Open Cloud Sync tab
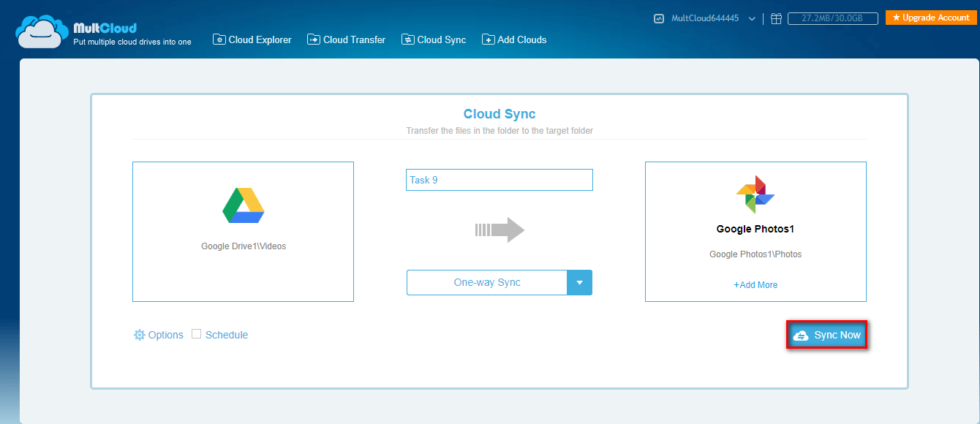This screenshot has height=424, width=980. [x=434, y=39]
